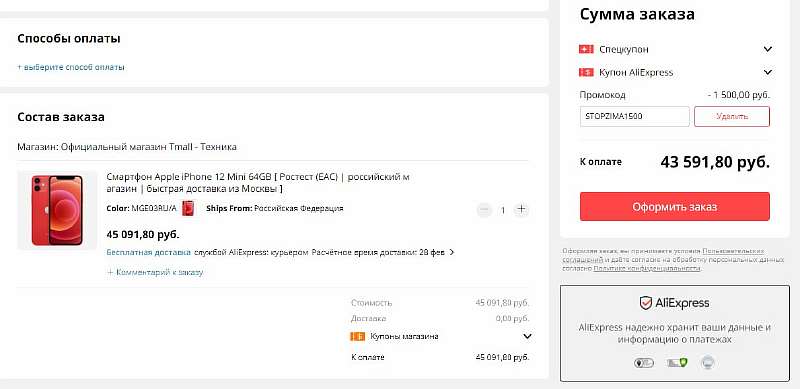Click the AliExpress shield logo icon

[x=646, y=303]
